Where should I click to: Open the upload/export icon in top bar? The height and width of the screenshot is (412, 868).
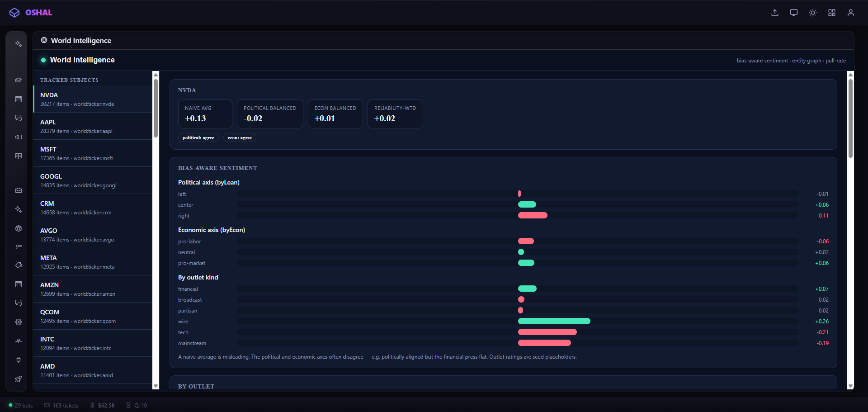[x=775, y=13]
